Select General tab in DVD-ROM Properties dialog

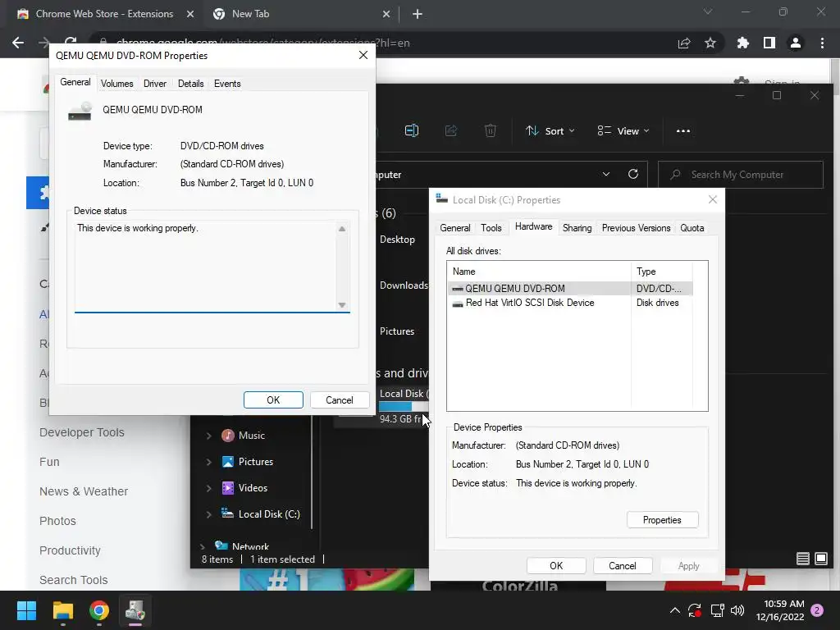pyautogui.click(x=75, y=82)
